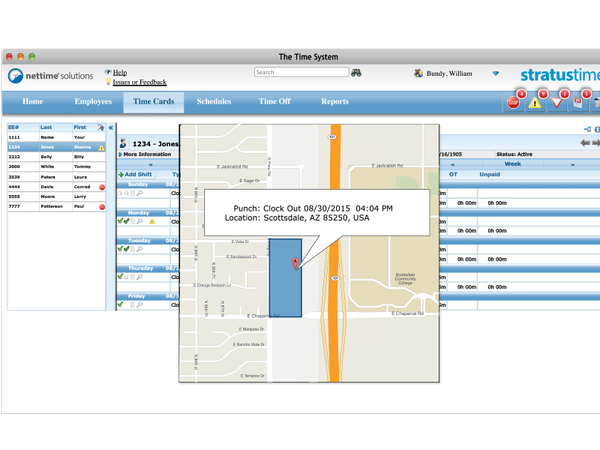Click the share icon above the time card
Viewport: 600px width, 450px height.
587,129
